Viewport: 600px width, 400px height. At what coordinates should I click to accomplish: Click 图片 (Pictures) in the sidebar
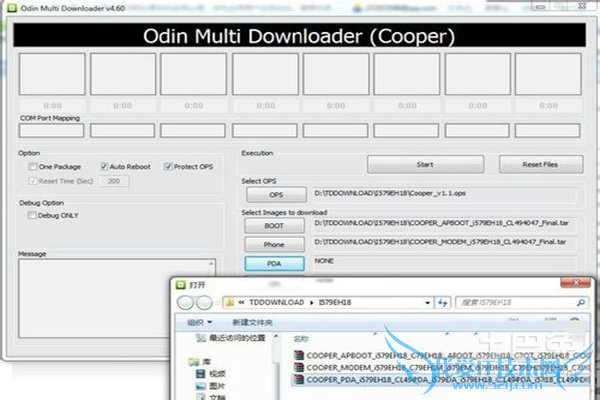pos(217,386)
